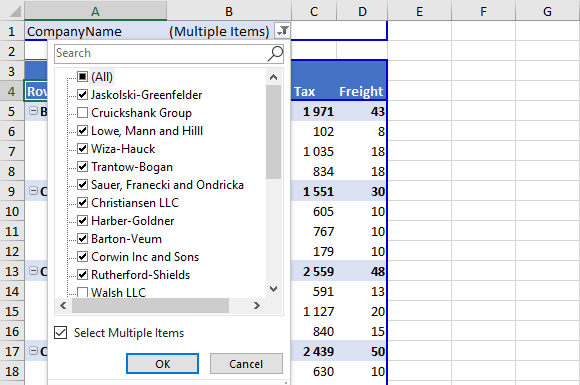Select column B header

(229, 11)
